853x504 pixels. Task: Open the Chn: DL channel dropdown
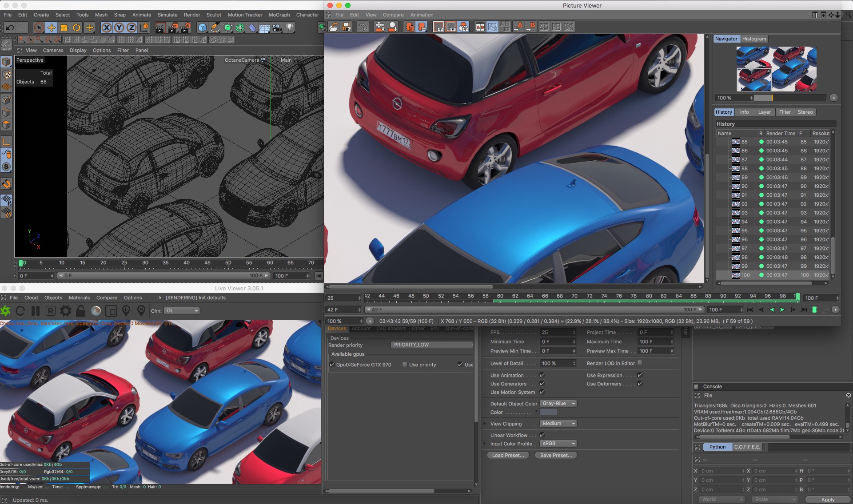[x=182, y=311]
